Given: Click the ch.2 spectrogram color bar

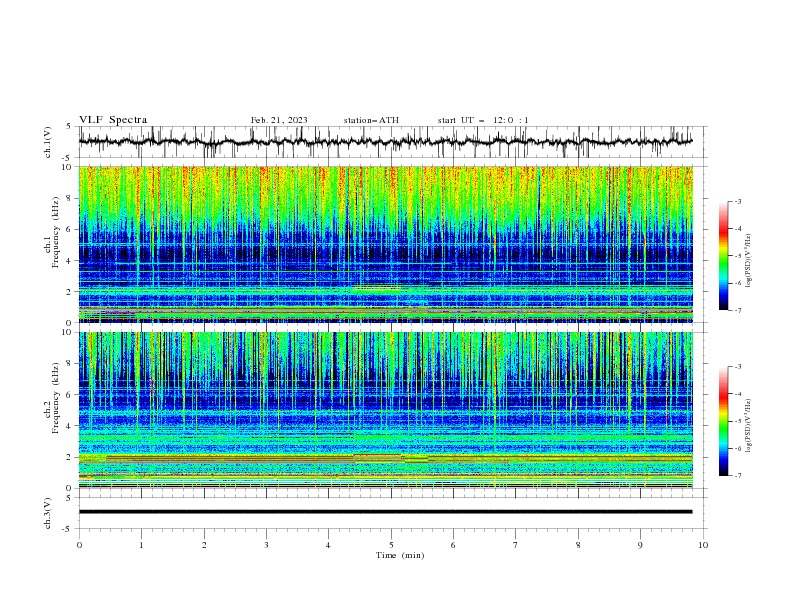Looking at the screenshot, I should (x=723, y=421).
